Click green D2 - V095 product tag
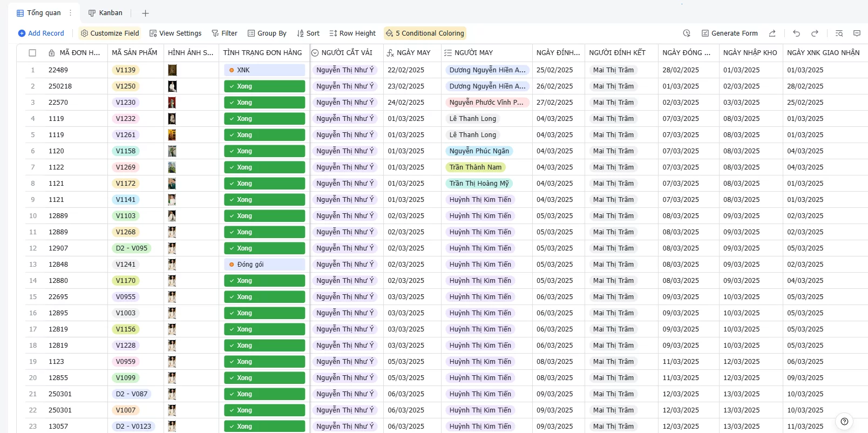This screenshot has width=868, height=433. click(x=132, y=248)
